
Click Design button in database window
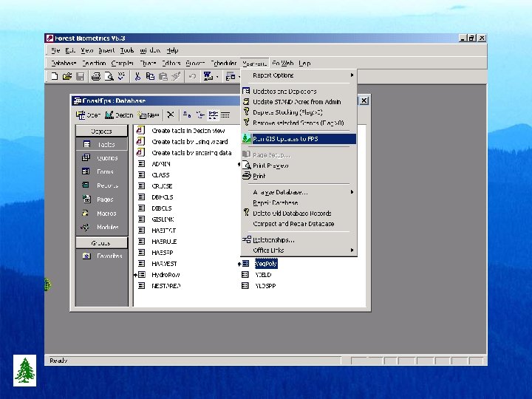[x=119, y=115]
